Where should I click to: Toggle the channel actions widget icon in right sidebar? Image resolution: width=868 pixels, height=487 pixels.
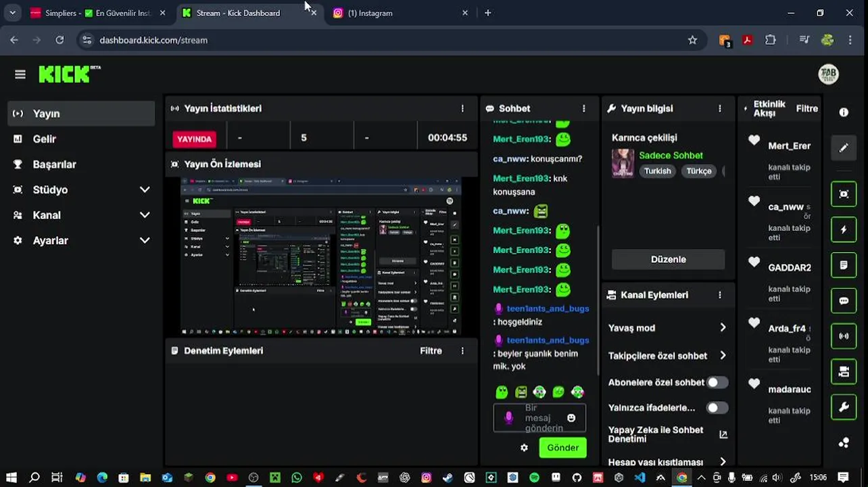pyautogui.click(x=844, y=371)
